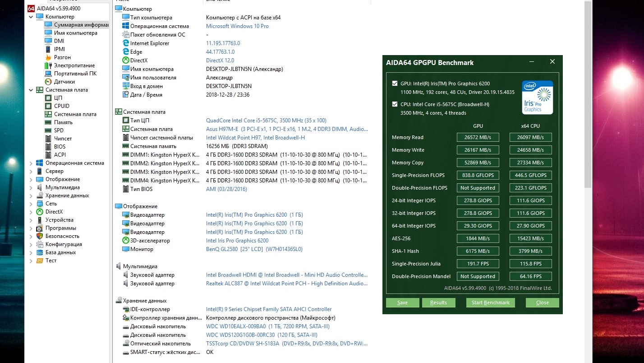Open the Realtek ALC887 audio adapter link
644x363 pixels.
click(287, 284)
